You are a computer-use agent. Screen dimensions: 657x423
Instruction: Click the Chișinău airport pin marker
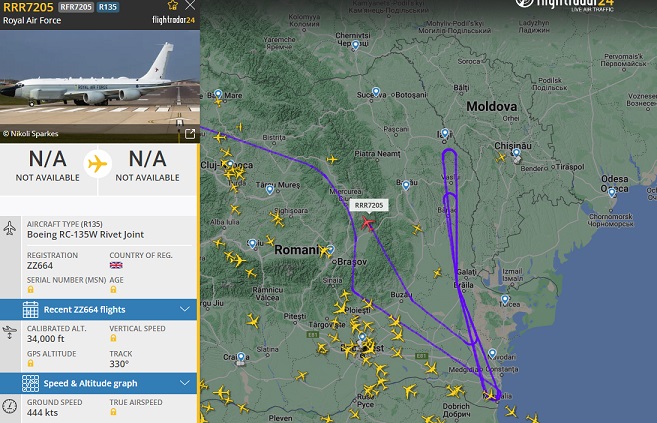coord(516,153)
